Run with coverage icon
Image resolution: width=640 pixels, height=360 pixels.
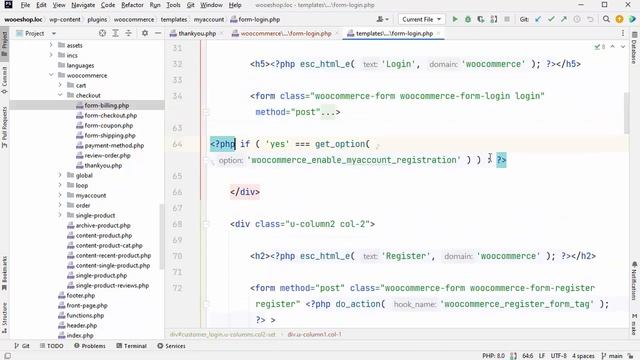coord(481,19)
